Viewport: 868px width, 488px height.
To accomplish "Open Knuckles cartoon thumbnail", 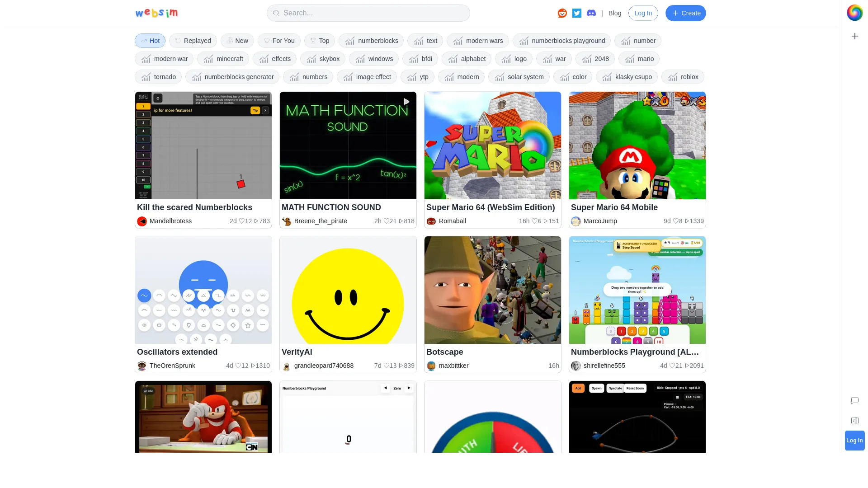I will (x=203, y=417).
